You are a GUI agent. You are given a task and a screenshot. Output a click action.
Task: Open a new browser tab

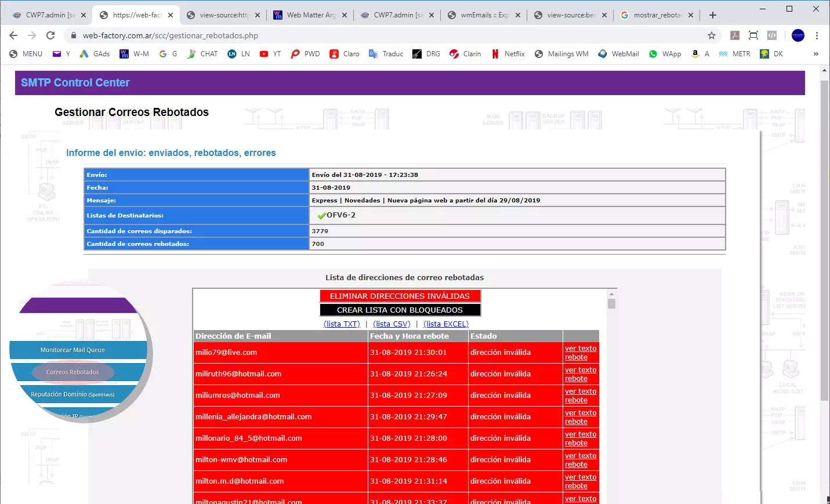pos(713,15)
